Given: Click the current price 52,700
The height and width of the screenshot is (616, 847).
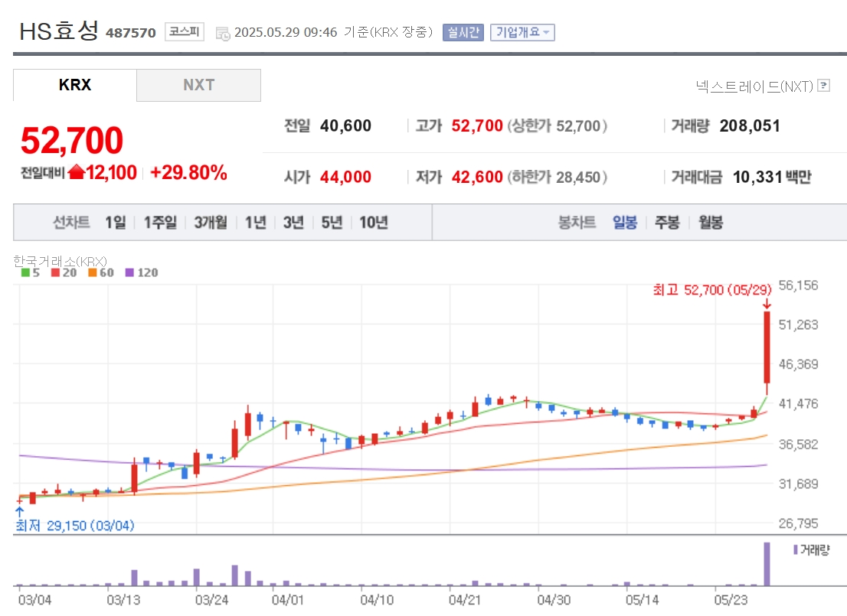Looking at the screenshot, I should (72, 140).
